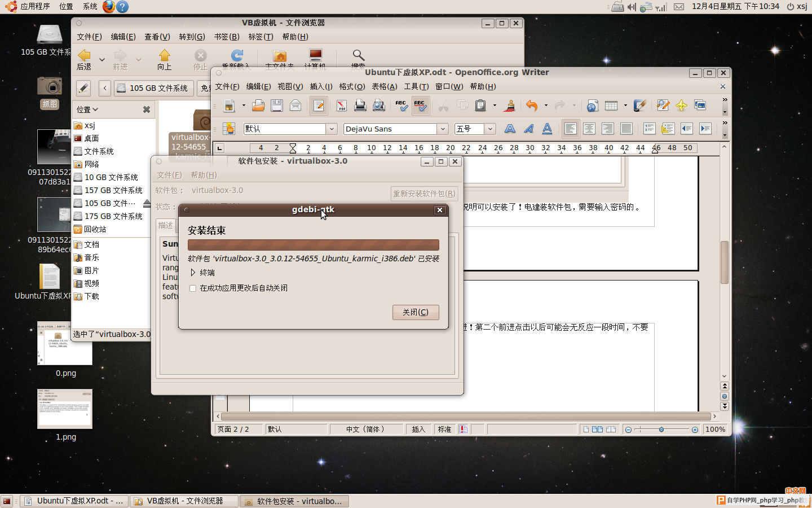
Task: Apply Bold formatting
Action: click(510, 129)
